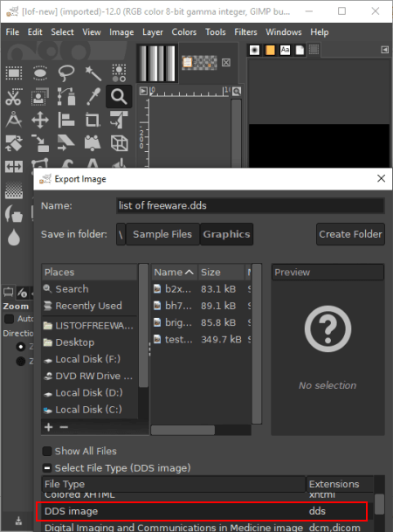Image resolution: width=393 pixels, height=532 pixels.
Task: Open the Windows menu
Action: 284,32
